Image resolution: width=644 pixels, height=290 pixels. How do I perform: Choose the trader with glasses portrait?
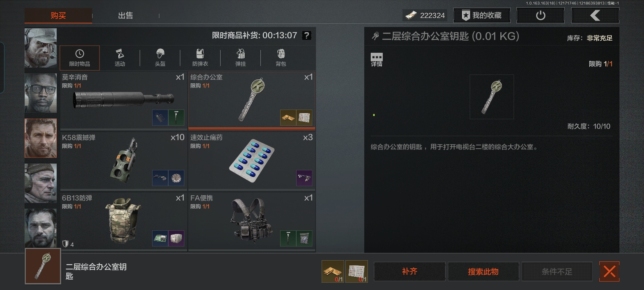coord(41,93)
